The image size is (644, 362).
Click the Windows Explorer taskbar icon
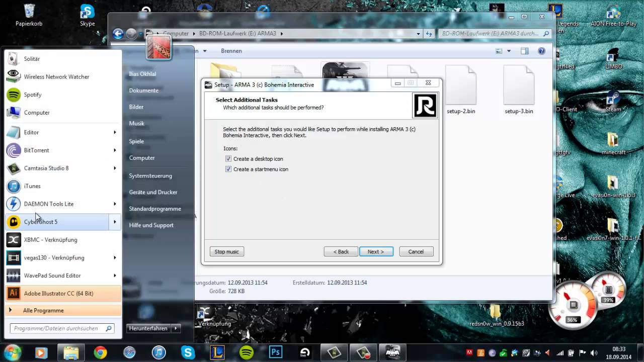click(71, 352)
